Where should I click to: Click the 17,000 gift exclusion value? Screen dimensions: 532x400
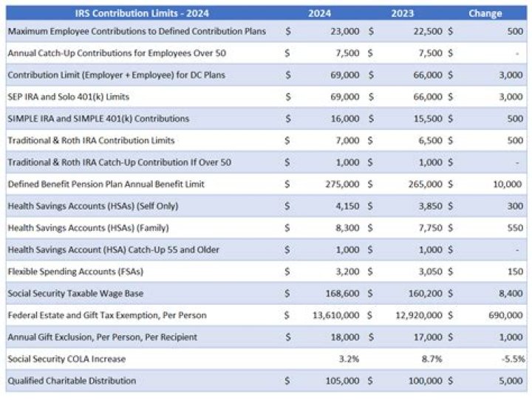click(x=428, y=337)
